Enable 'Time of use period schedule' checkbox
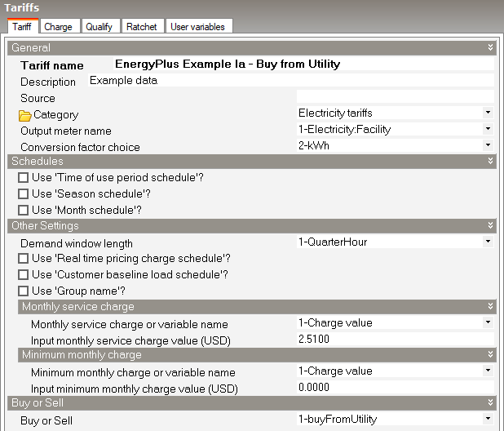This screenshot has height=431, width=504. pyautogui.click(x=23, y=178)
